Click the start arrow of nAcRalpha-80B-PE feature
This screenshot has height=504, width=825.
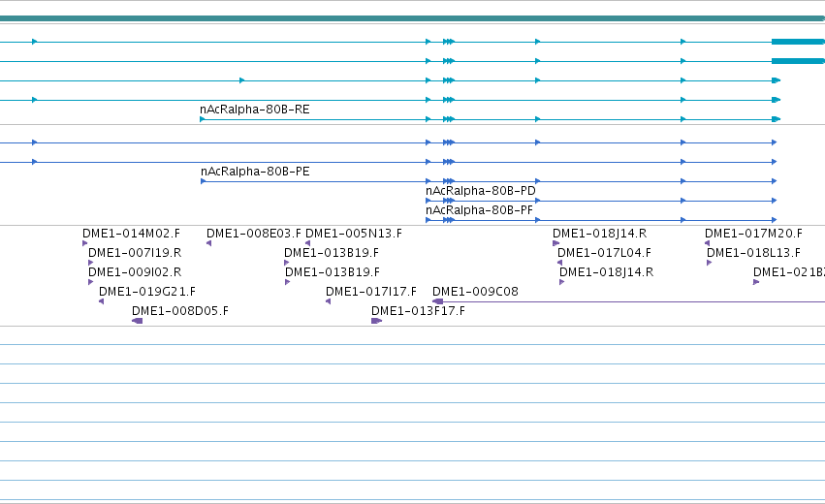(203, 181)
